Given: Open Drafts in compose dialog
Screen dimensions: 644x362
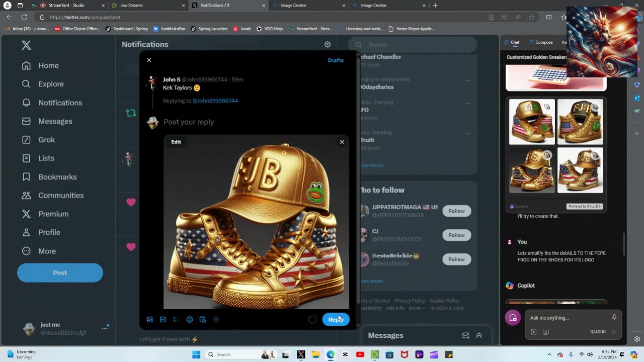Looking at the screenshot, I should click(336, 60).
